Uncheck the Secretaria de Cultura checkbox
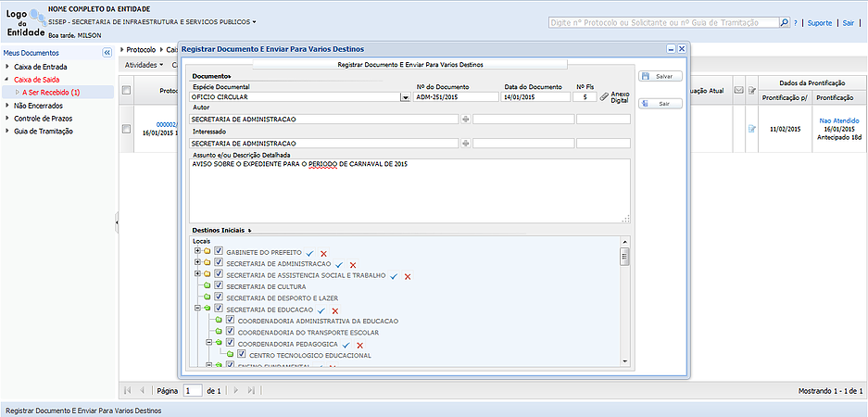This screenshot has width=868, height=417. [219, 286]
